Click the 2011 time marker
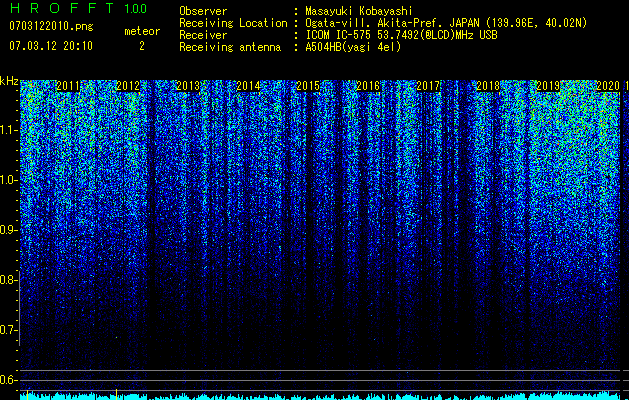 68,86
